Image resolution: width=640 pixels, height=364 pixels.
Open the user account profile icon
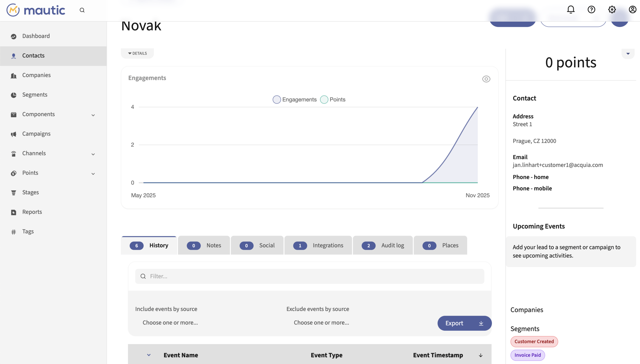click(x=632, y=10)
